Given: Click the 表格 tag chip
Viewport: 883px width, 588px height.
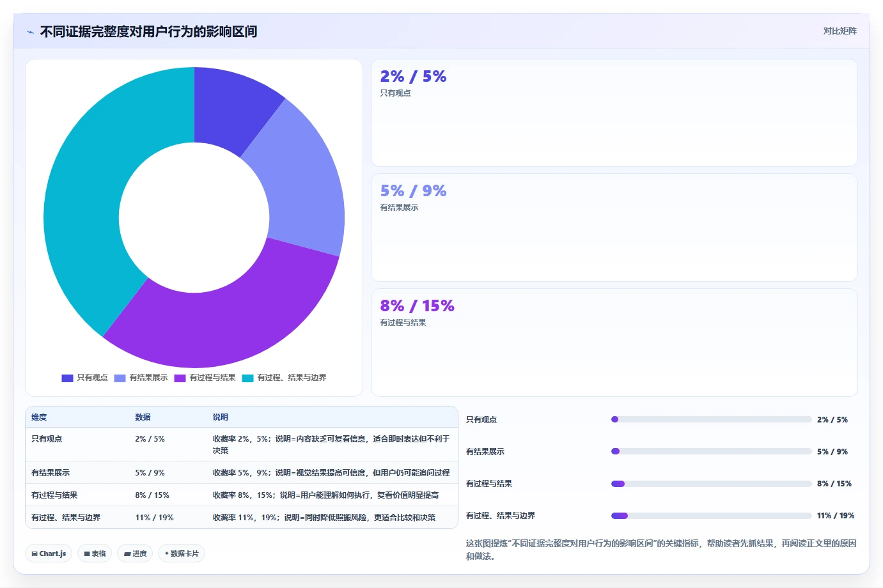Looking at the screenshot, I should coord(95,553).
